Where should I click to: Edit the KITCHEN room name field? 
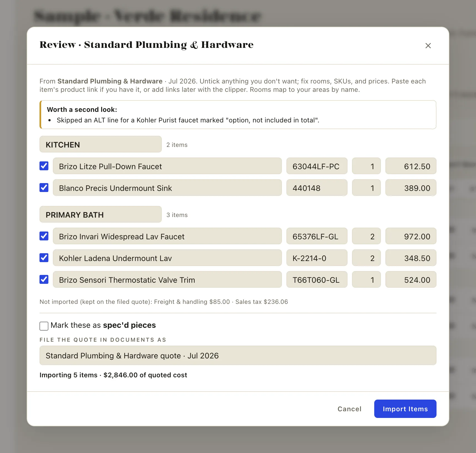(x=101, y=144)
